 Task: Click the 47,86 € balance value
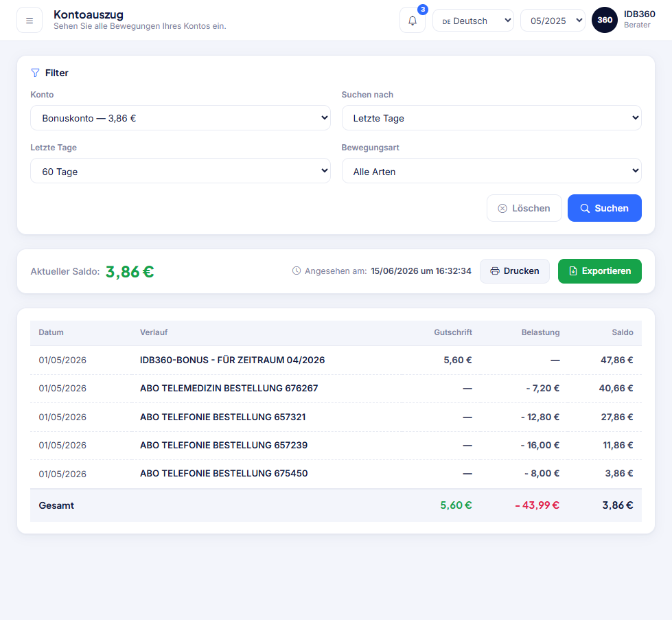pyautogui.click(x=616, y=360)
